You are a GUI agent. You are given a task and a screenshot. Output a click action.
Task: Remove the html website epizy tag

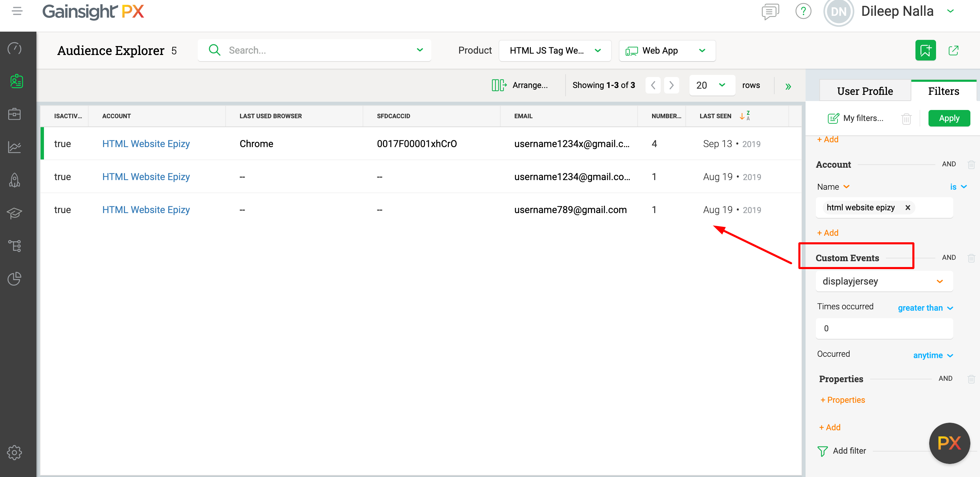tap(908, 208)
